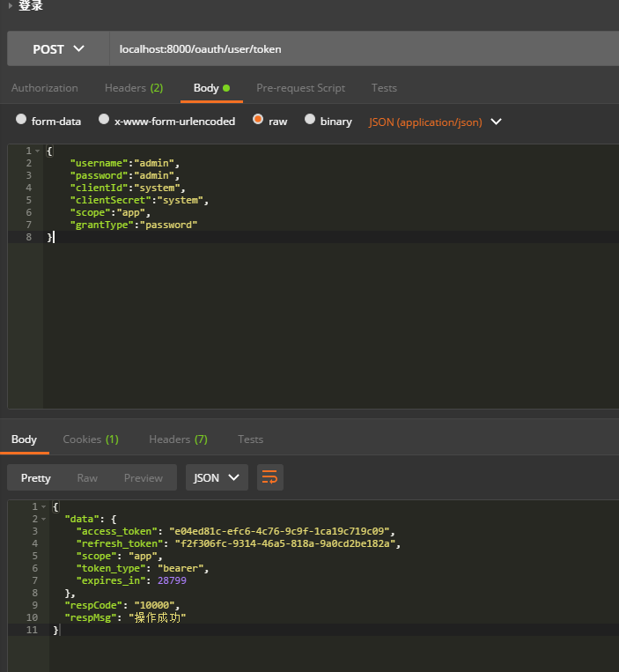Expand the 登录 request title triangle
619x672 pixels.
tap(11, 5)
